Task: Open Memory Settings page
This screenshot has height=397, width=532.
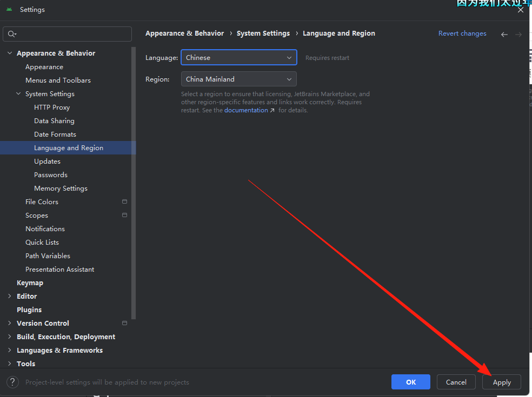Action: 61,188
